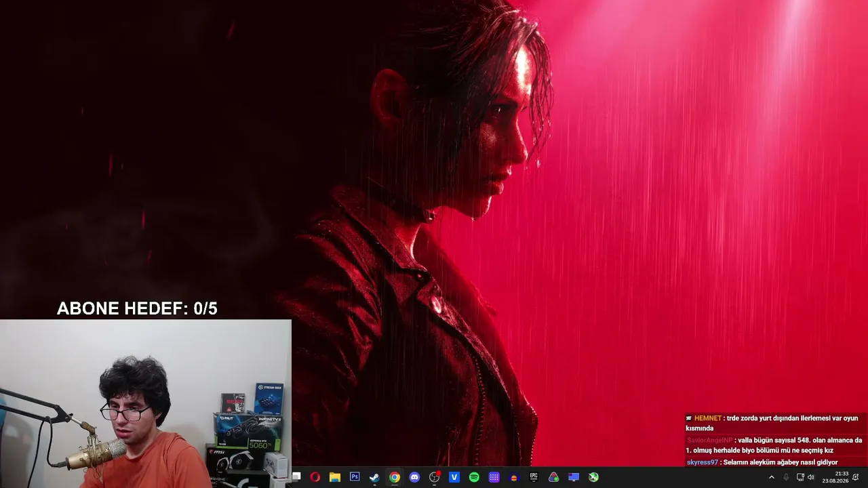Click the three-colored-circles app taskbar icon

pyautogui.click(x=554, y=477)
